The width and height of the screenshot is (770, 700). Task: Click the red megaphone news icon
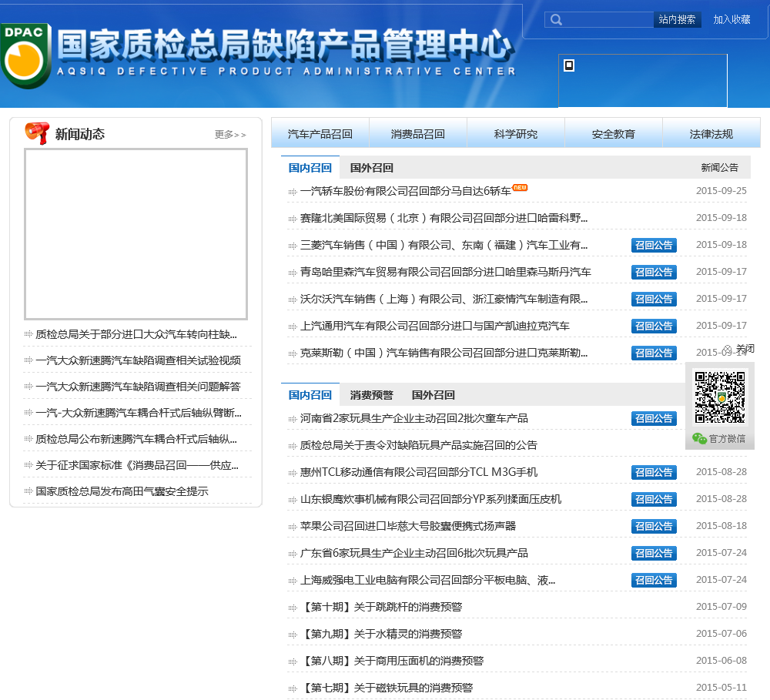[x=37, y=133]
